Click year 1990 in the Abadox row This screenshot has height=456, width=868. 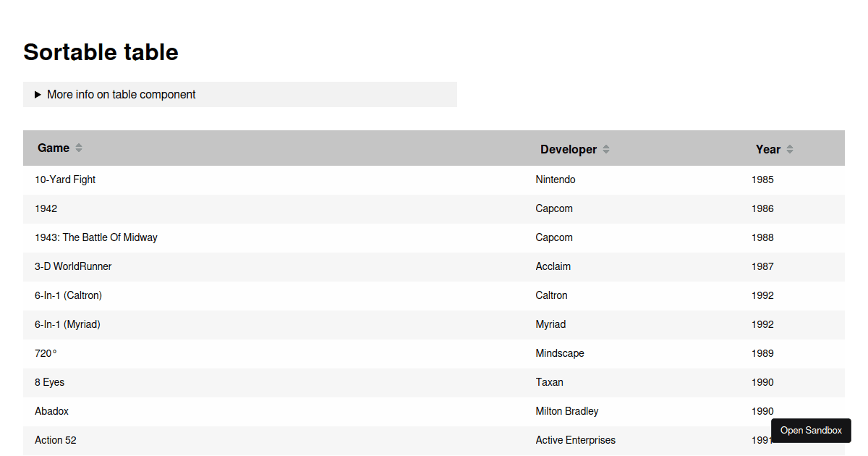762,411
